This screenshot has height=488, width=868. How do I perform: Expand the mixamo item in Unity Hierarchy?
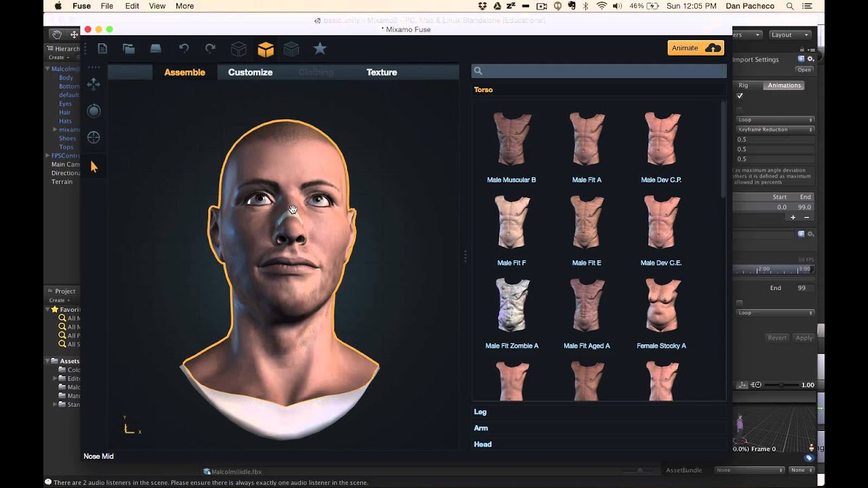click(x=55, y=129)
